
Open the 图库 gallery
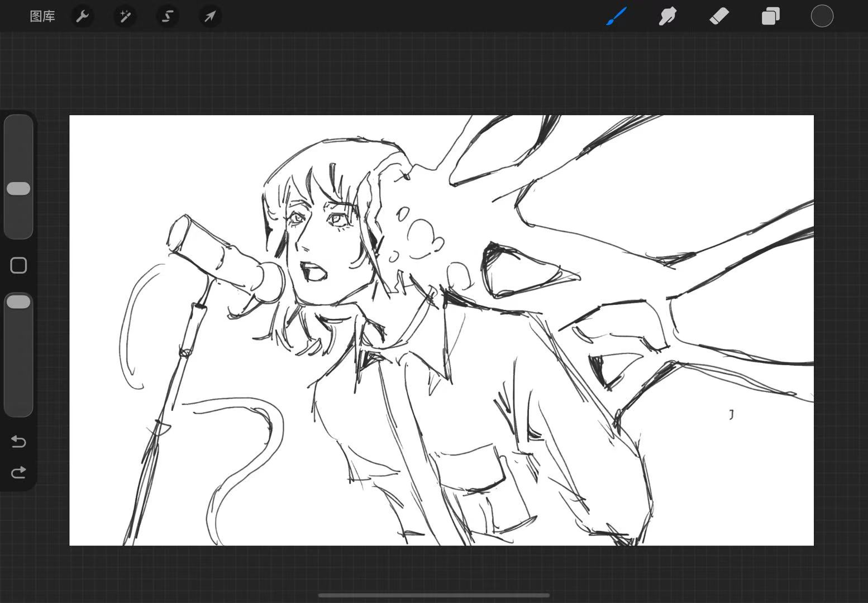[x=42, y=17]
